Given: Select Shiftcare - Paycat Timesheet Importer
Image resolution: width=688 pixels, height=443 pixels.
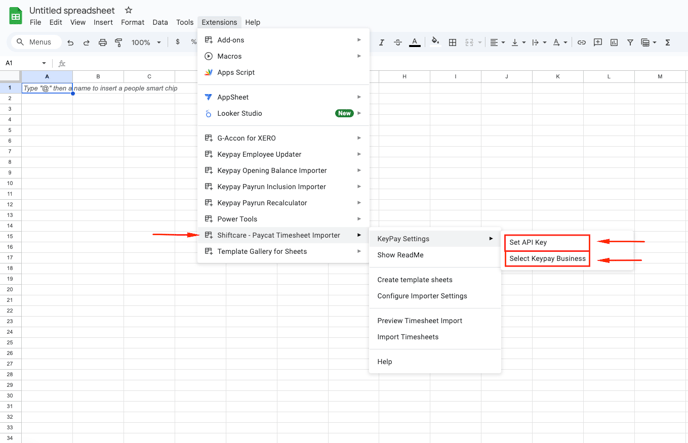Looking at the screenshot, I should [x=283, y=235].
